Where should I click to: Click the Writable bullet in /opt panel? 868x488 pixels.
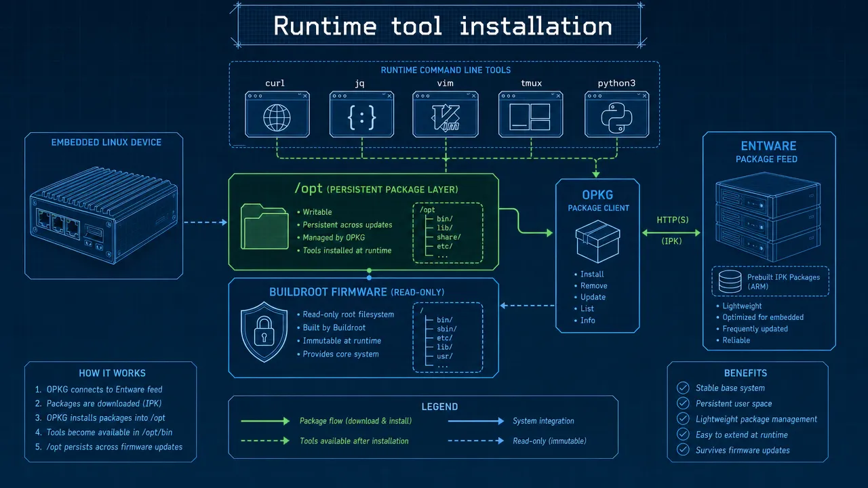317,212
